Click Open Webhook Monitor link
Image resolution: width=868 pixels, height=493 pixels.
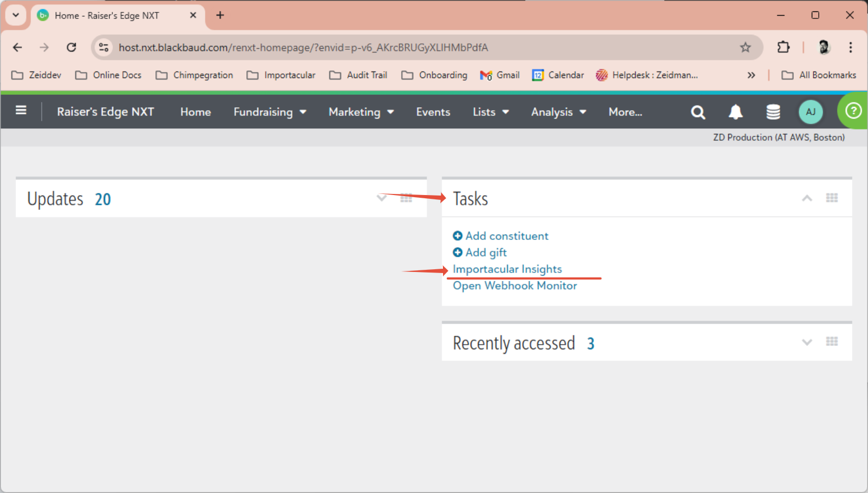click(x=515, y=286)
